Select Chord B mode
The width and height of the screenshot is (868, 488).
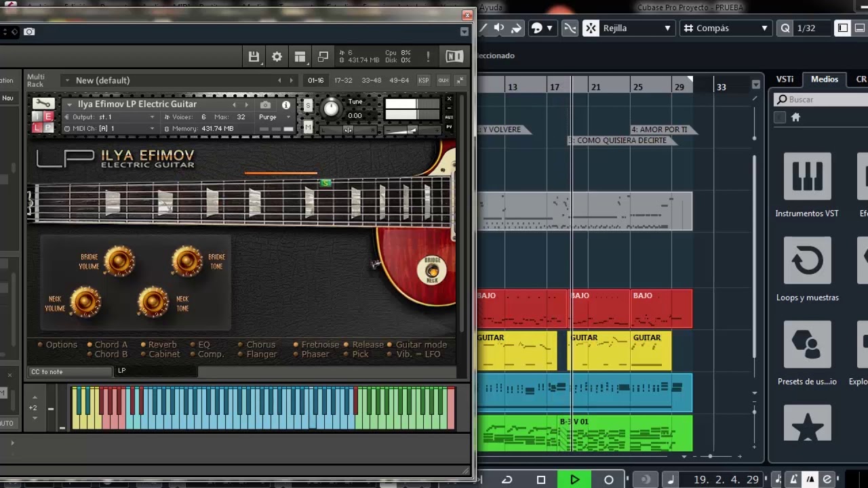click(108, 354)
